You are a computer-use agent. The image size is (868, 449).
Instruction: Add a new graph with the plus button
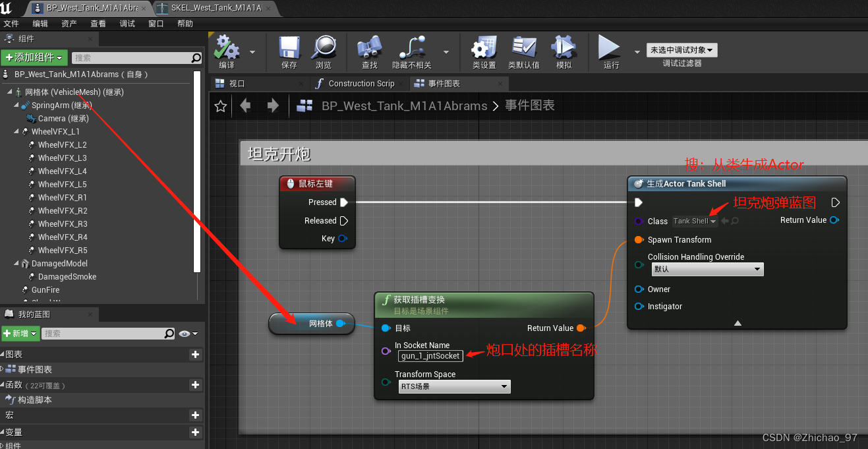tap(195, 355)
